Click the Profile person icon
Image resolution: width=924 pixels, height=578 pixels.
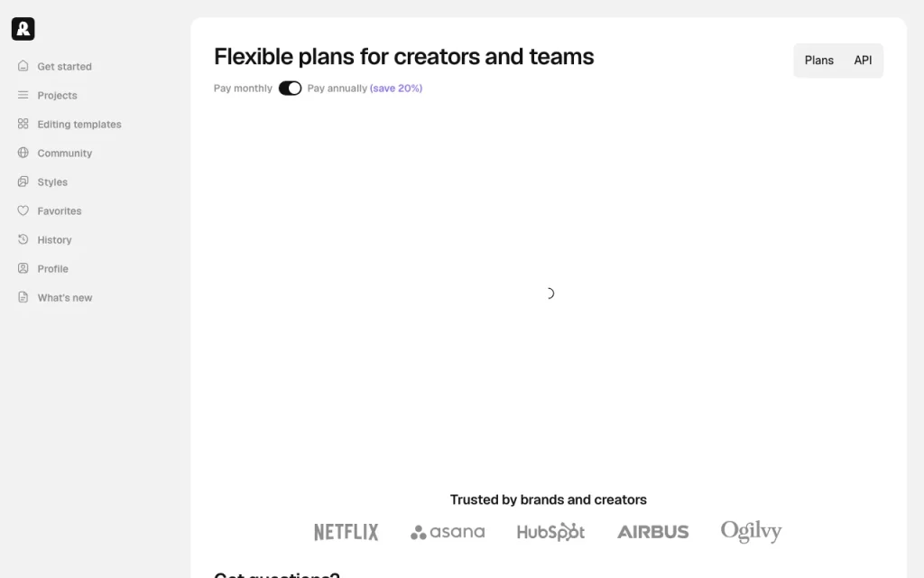23,268
